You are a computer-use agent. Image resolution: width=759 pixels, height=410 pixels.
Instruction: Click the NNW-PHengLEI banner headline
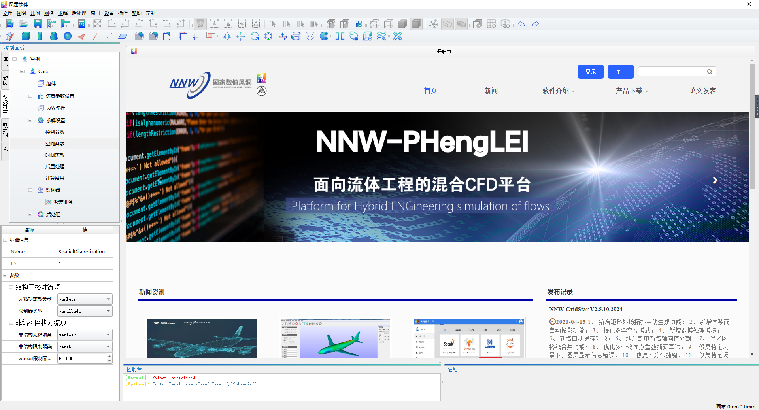[422, 142]
